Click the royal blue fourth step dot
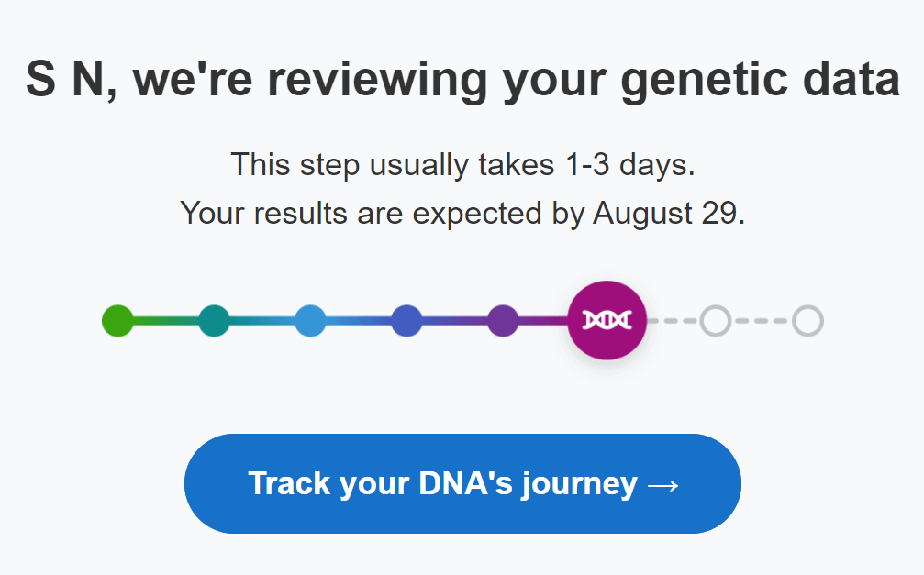Image resolution: width=924 pixels, height=575 pixels. (x=406, y=321)
